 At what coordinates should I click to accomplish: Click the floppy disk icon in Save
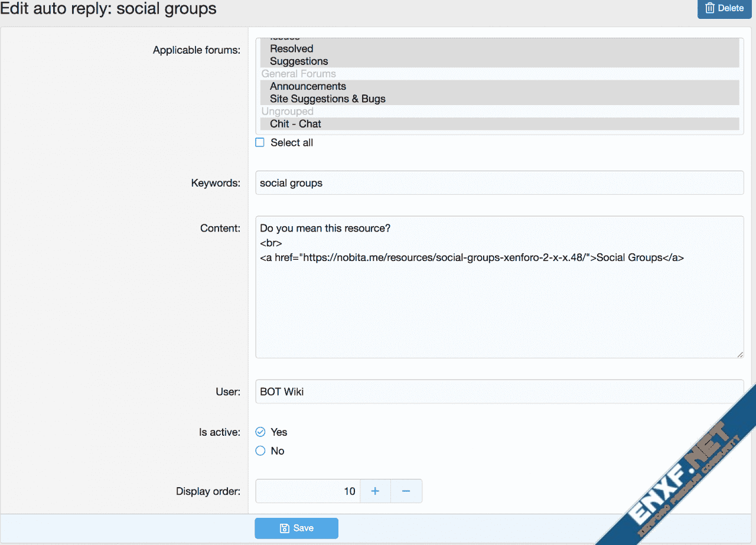[284, 528]
